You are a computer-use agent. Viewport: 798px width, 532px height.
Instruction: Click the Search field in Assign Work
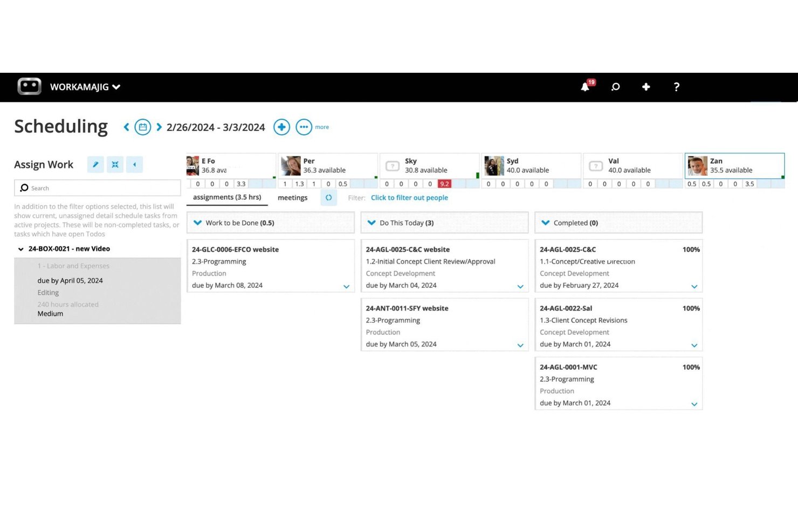(x=98, y=188)
